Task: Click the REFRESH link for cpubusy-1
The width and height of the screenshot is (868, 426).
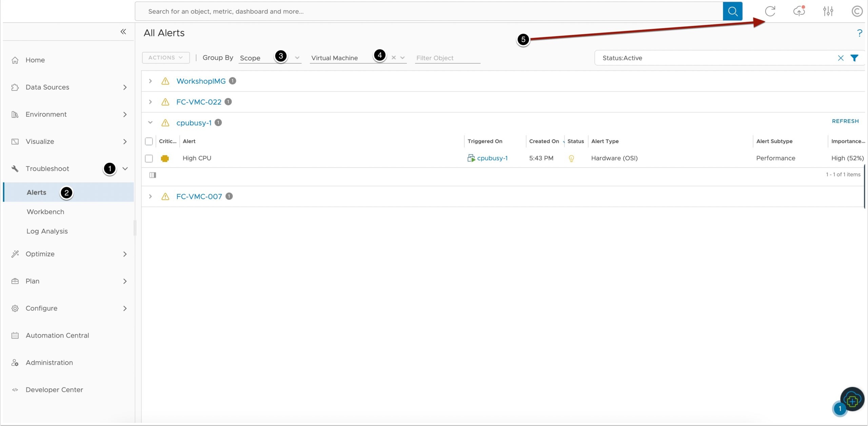Action: [845, 121]
